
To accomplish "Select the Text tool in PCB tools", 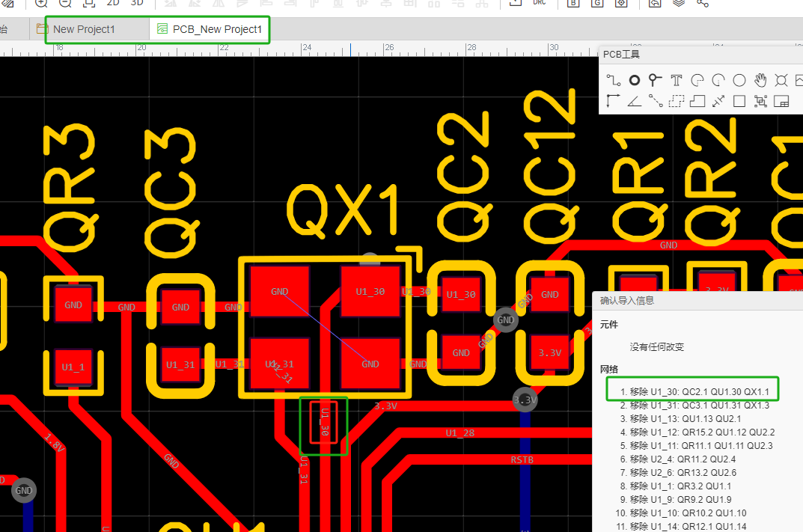I will (x=677, y=80).
